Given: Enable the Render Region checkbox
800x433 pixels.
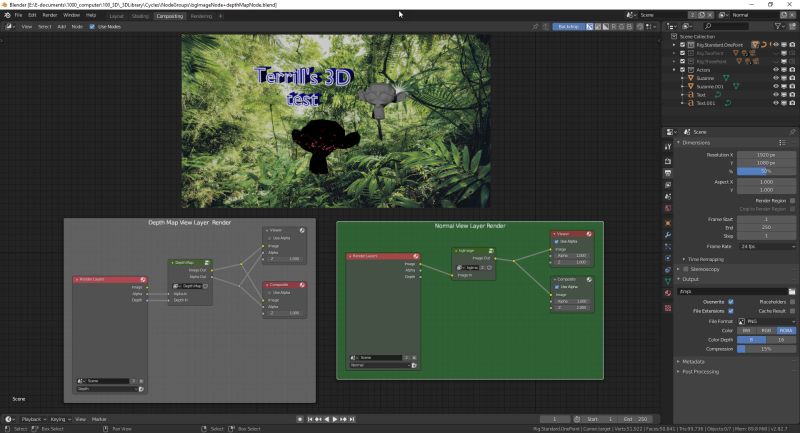Looking at the screenshot, I should coord(792,200).
